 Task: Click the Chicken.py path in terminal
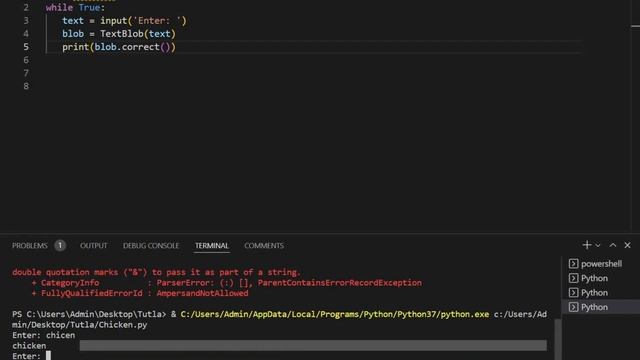[x=80, y=325]
